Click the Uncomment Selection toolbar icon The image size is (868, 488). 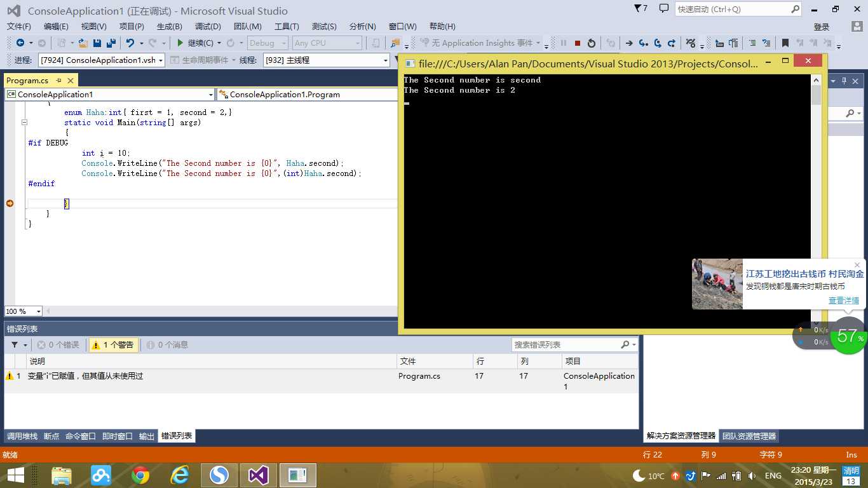[x=767, y=43]
